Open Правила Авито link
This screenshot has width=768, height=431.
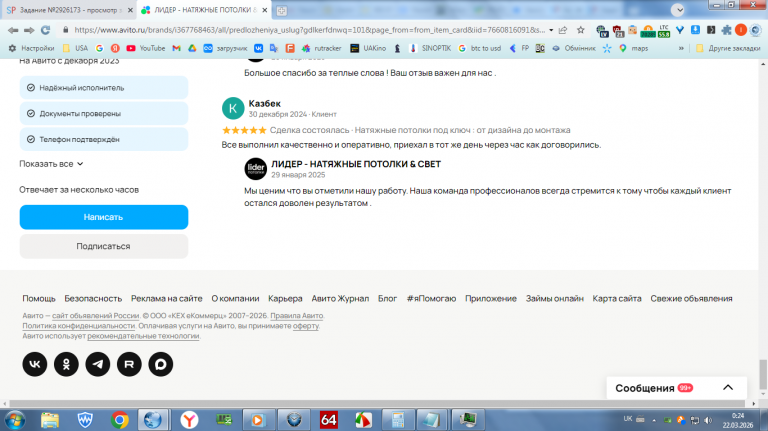point(297,315)
